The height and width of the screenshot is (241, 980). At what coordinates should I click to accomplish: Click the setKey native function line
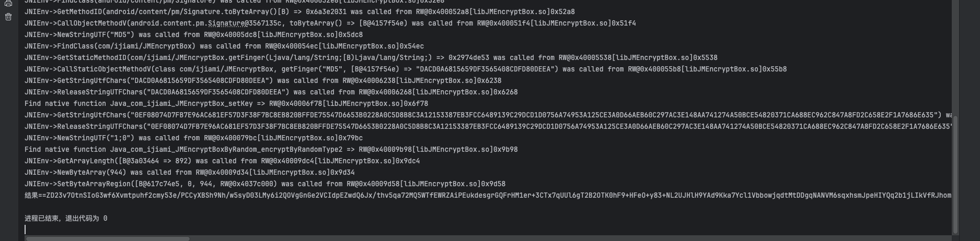[x=226, y=103]
